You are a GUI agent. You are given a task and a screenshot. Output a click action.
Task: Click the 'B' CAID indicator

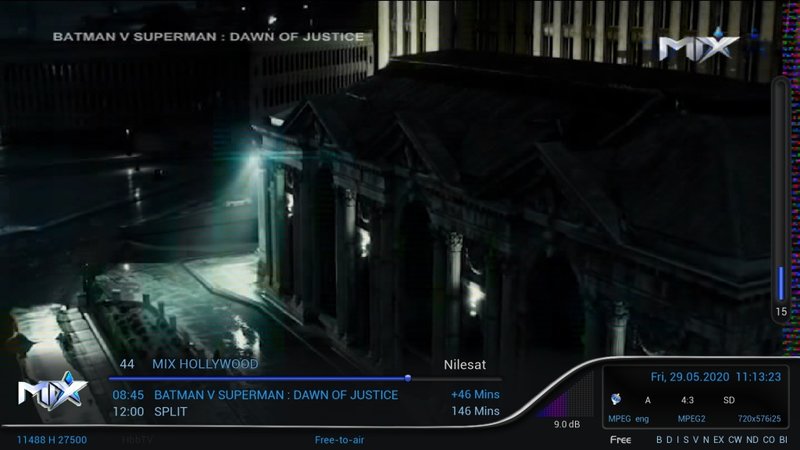coord(659,440)
